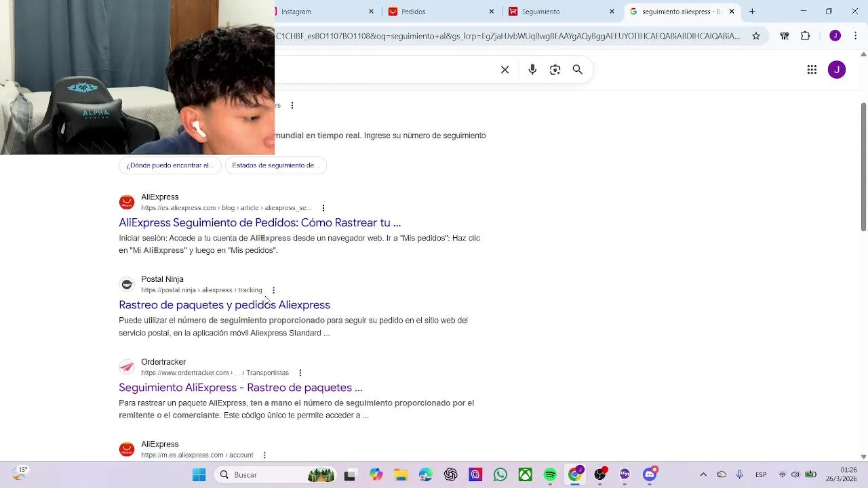This screenshot has height=488, width=868.
Task: Open the weather widget showing 15°
Action: tap(19, 474)
